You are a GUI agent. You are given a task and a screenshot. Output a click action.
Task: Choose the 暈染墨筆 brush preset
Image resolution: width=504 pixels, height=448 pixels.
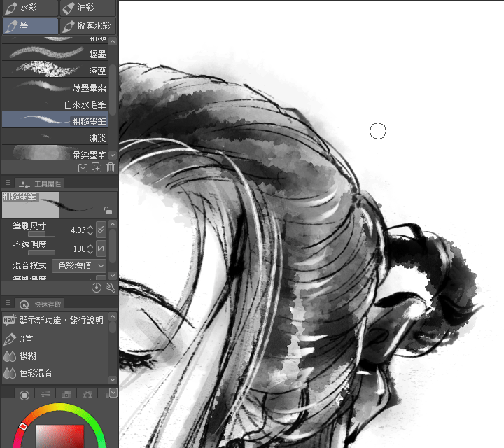pos(55,153)
